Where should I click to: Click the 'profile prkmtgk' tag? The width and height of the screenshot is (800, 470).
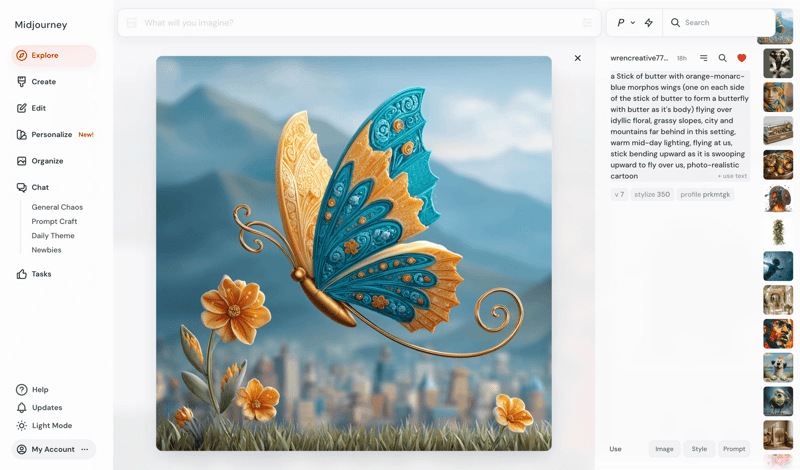point(705,194)
